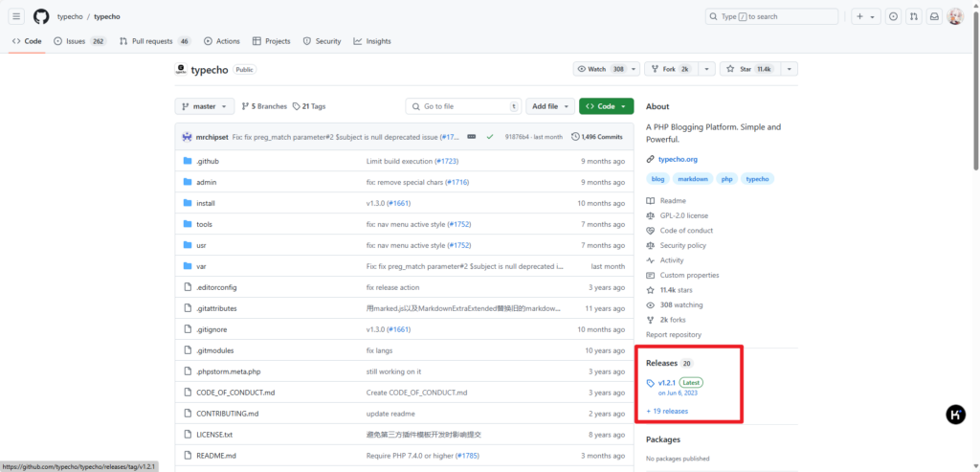980x472 pixels.
Task: Open the Security policy link
Action: pyautogui.click(x=683, y=245)
